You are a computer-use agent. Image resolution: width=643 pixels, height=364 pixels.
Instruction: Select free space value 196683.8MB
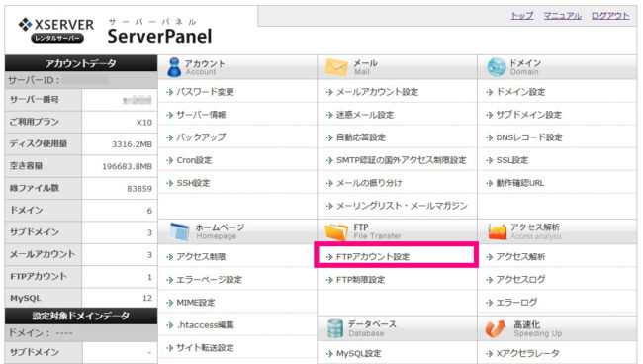128,166
